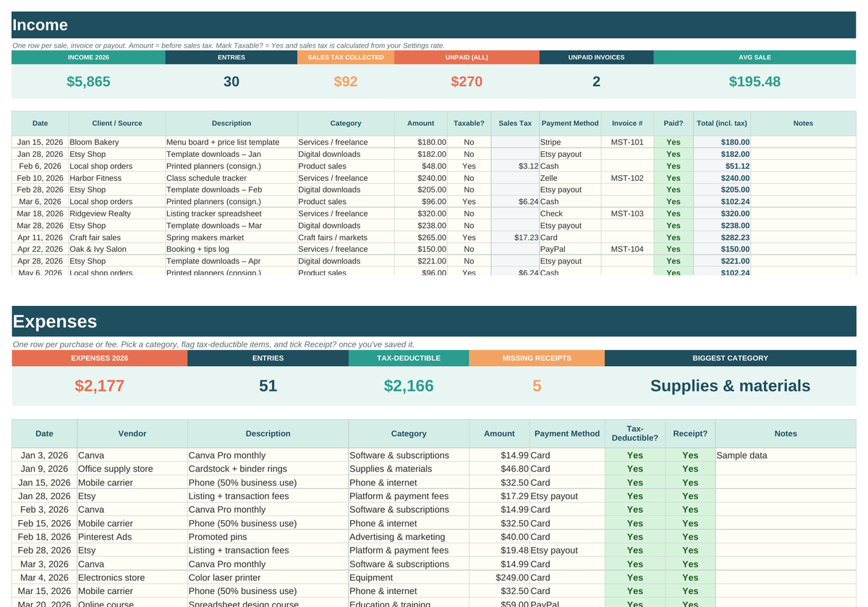This screenshot has height=607, width=868.
Task: Click the Zelle payment method cell
Action: pyautogui.click(x=570, y=178)
